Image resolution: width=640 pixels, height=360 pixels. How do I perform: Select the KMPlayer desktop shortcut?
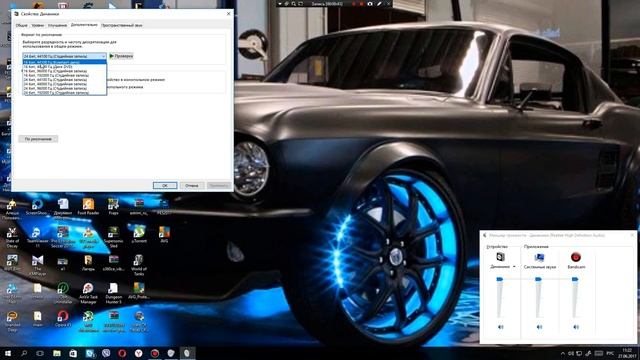37,265
